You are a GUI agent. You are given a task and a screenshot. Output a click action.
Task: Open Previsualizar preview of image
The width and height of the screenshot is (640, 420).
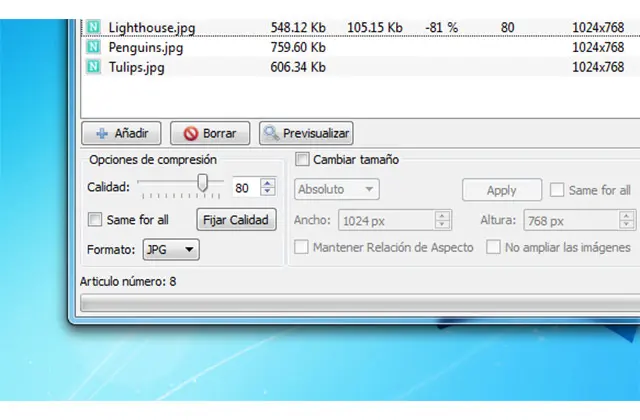click(x=305, y=132)
